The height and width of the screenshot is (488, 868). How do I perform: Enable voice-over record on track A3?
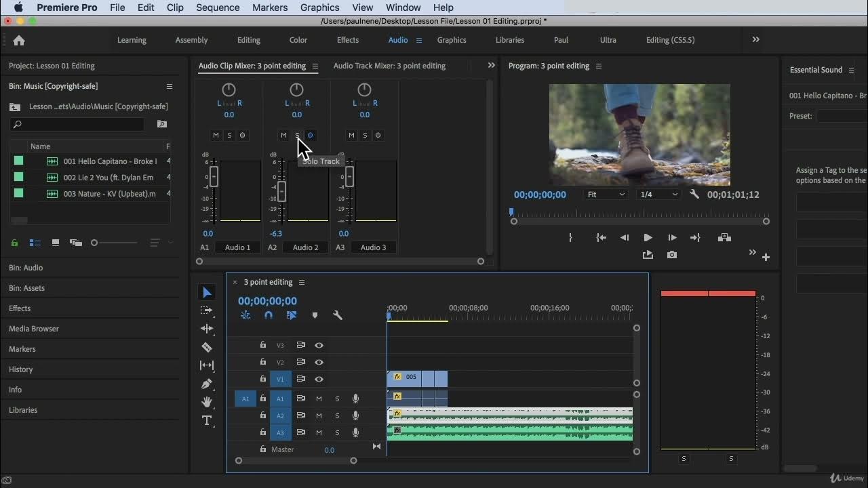pos(355,432)
